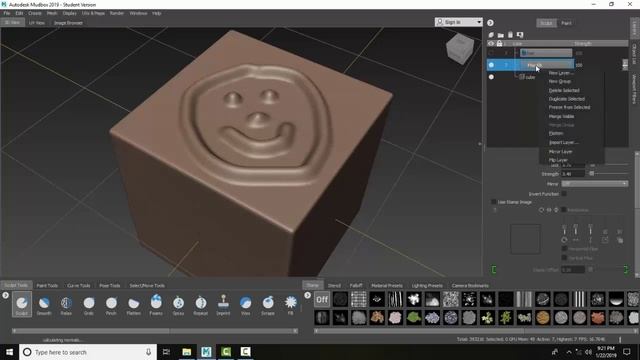Select the Foamy sculpt tool

tap(156, 304)
